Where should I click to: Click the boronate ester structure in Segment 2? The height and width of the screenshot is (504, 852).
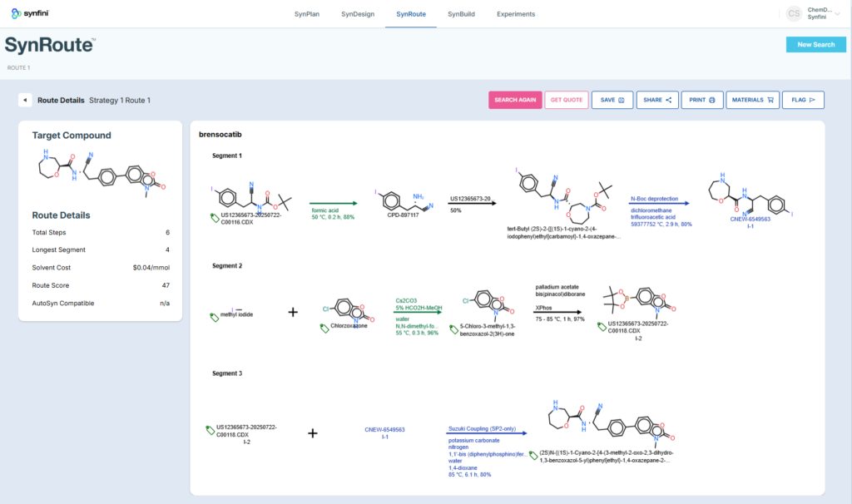[x=638, y=302]
